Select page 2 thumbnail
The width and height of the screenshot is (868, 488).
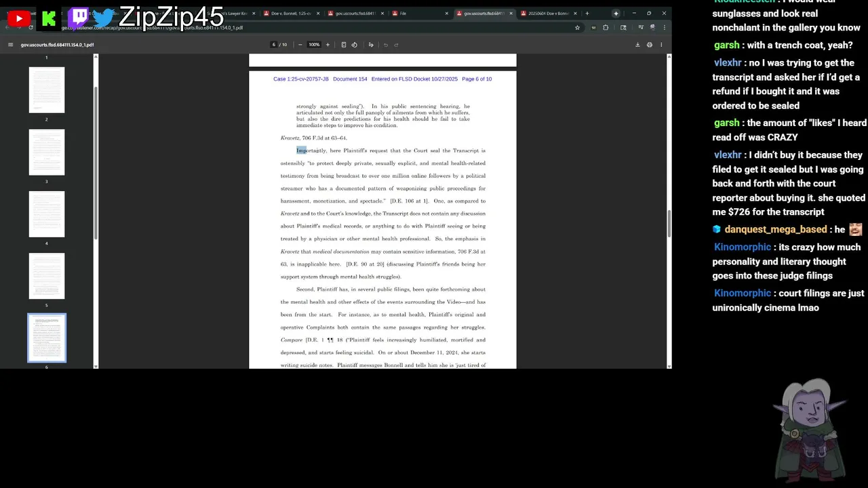(x=47, y=152)
